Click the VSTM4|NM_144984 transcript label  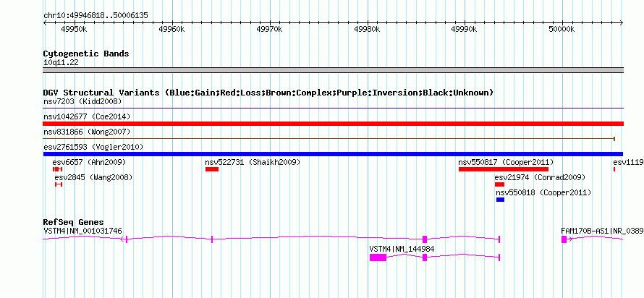[402, 249]
